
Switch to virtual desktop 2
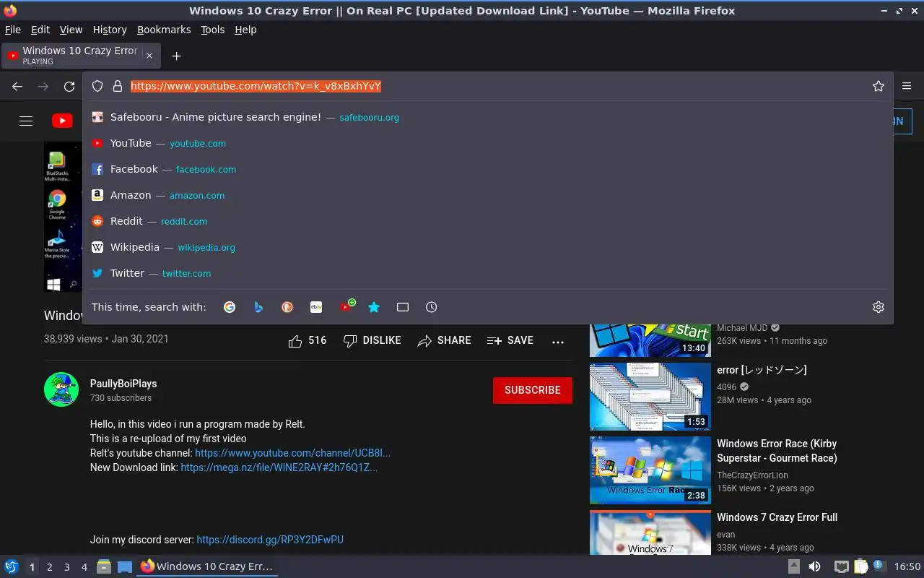[50, 567]
